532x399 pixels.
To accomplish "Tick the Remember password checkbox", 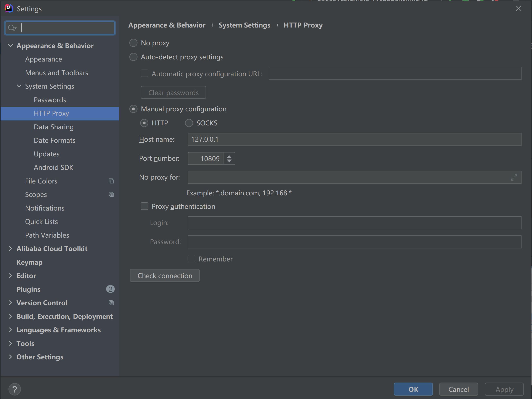I will tap(191, 259).
